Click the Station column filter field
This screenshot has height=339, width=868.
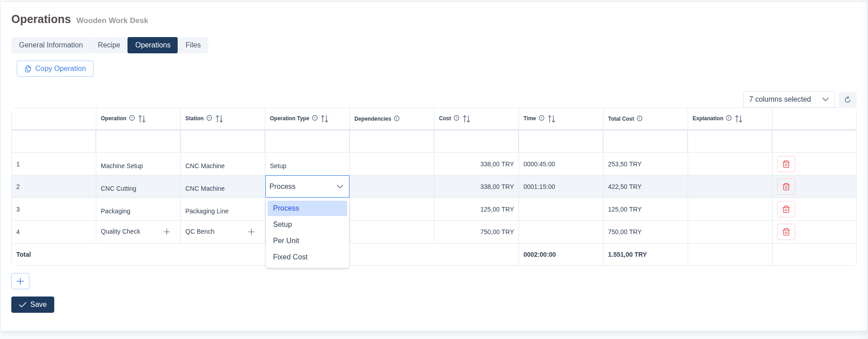coord(223,141)
